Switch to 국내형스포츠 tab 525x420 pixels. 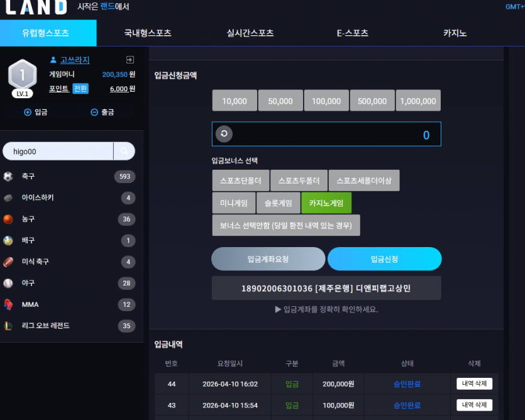coord(148,33)
